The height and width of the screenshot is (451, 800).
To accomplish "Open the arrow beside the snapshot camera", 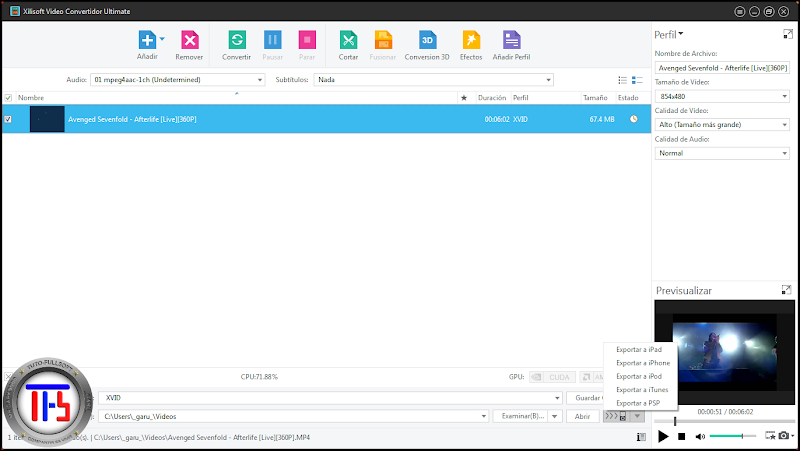I will pyautogui.click(x=792, y=436).
